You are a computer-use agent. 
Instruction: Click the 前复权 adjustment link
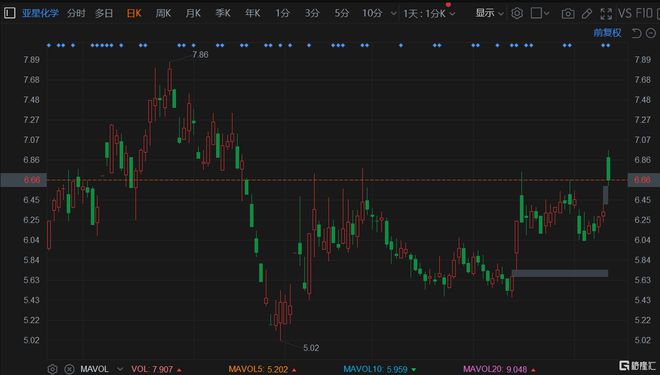(x=607, y=33)
